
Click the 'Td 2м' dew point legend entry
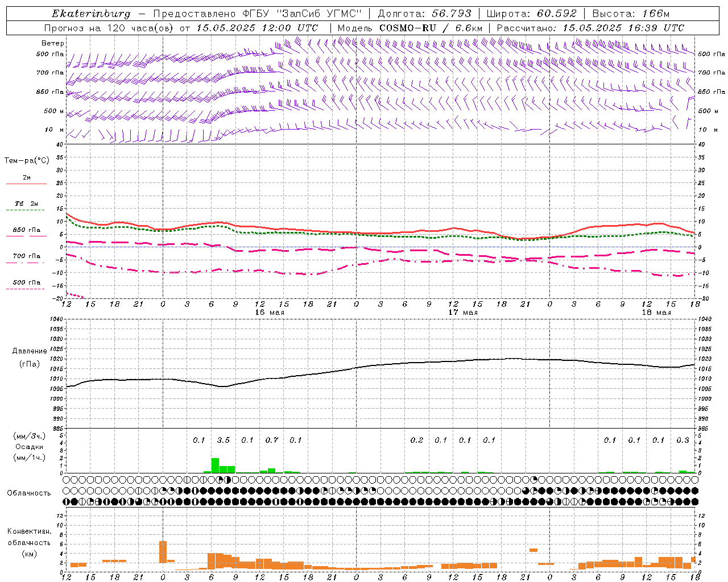[x=27, y=203]
